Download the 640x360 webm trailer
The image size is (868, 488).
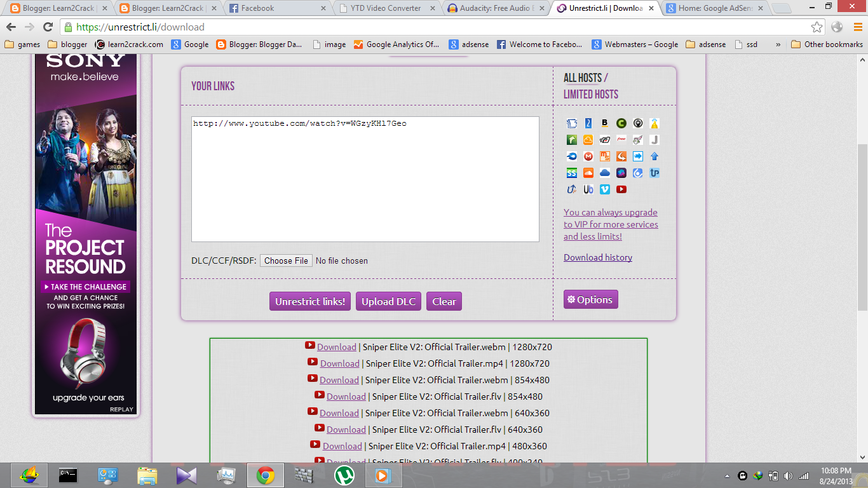tap(339, 413)
